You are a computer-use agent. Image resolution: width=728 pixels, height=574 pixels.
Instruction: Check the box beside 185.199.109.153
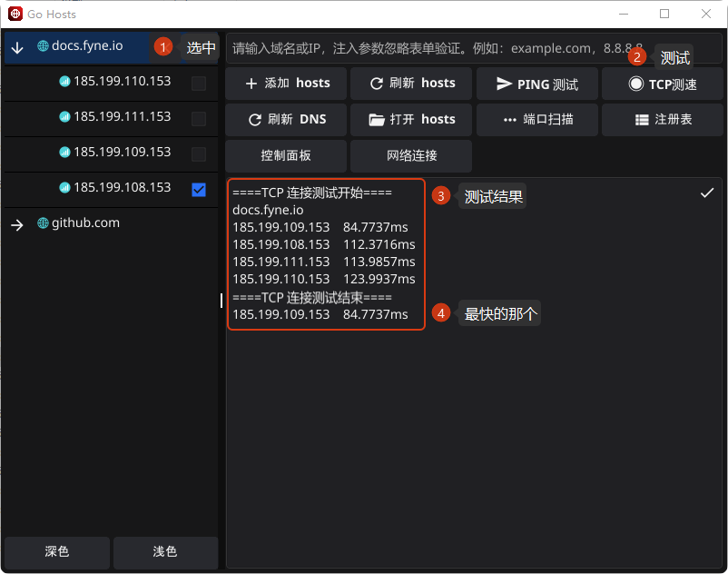coord(199,154)
